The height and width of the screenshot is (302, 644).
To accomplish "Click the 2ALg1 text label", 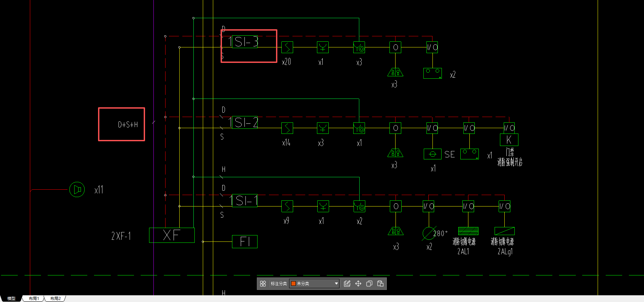I will pyautogui.click(x=505, y=252).
